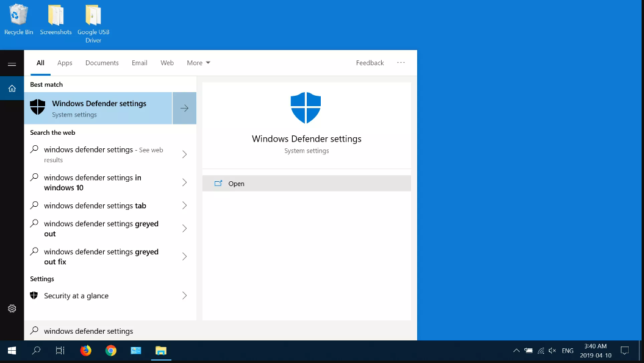Screen dimensions: 644x363
Task: Click the Feedback link
Action: pos(370,63)
